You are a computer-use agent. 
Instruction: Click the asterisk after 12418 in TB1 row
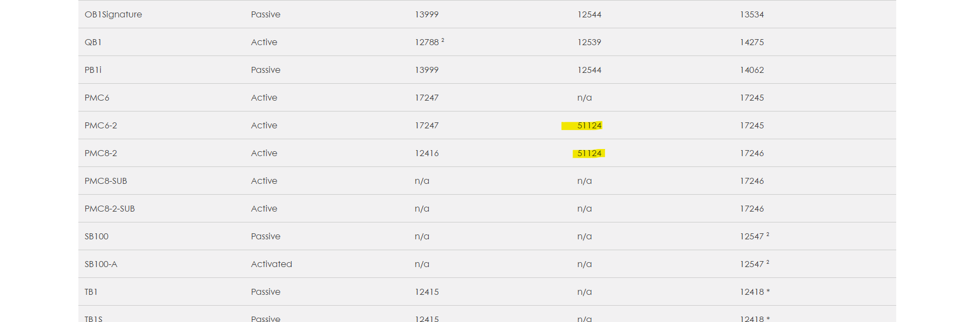pos(768,291)
